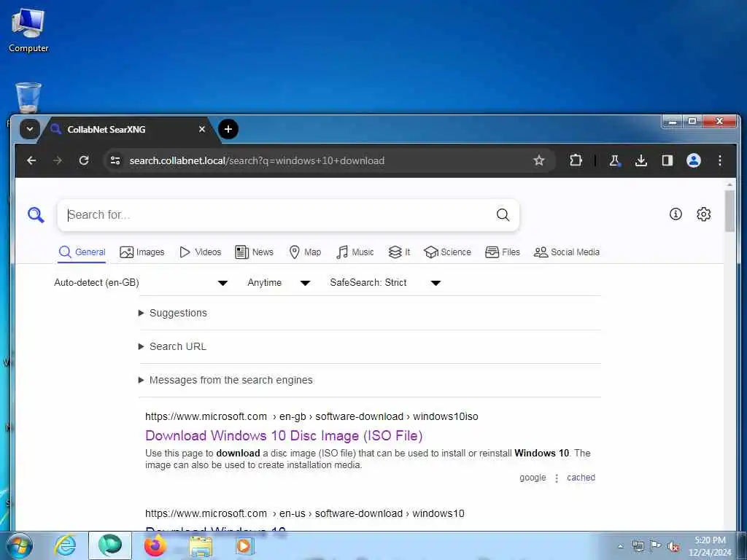
Task: Click the network tray icon
Action: tap(638, 546)
